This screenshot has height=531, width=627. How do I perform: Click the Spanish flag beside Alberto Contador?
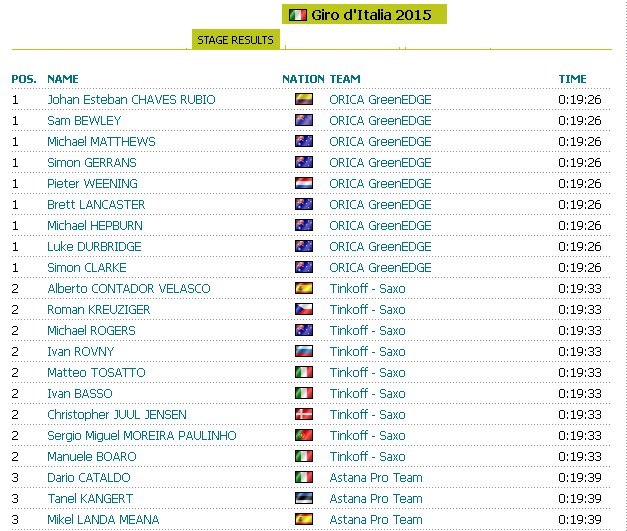304,288
